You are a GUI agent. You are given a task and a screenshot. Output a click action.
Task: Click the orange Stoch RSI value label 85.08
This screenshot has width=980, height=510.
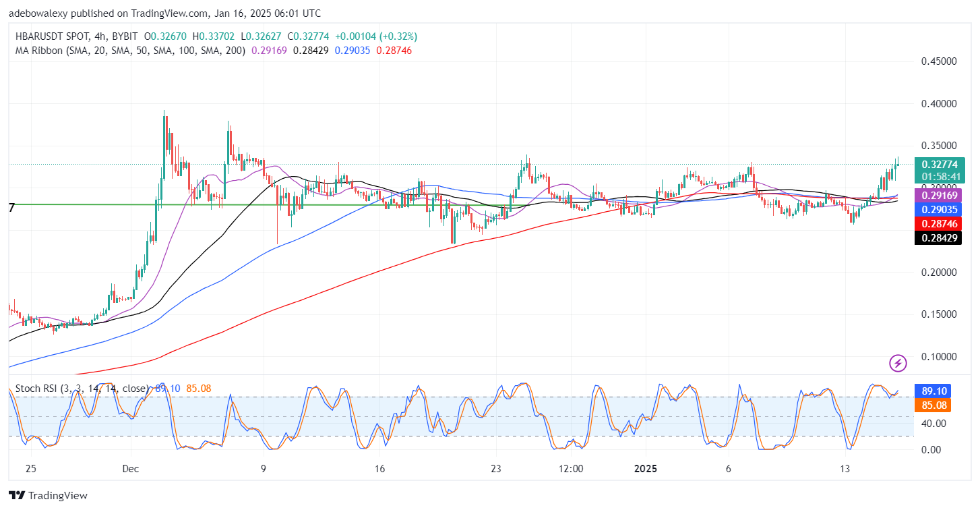pyautogui.click(x=932, y=405)
